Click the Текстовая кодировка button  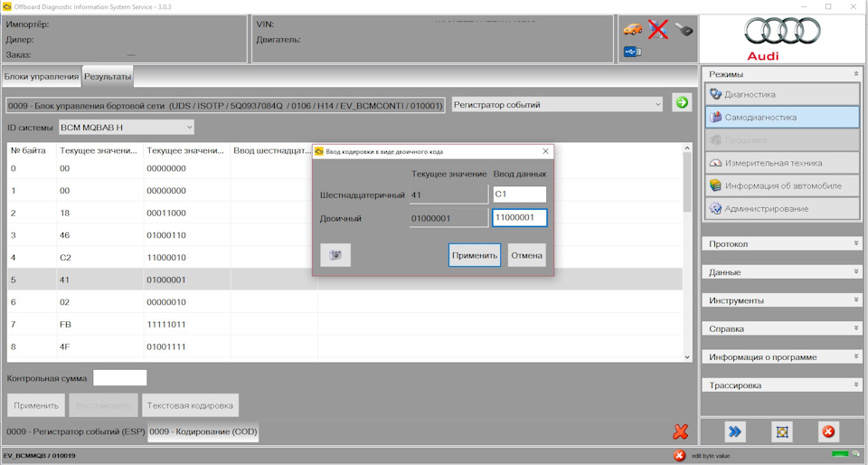click(190, 405)
